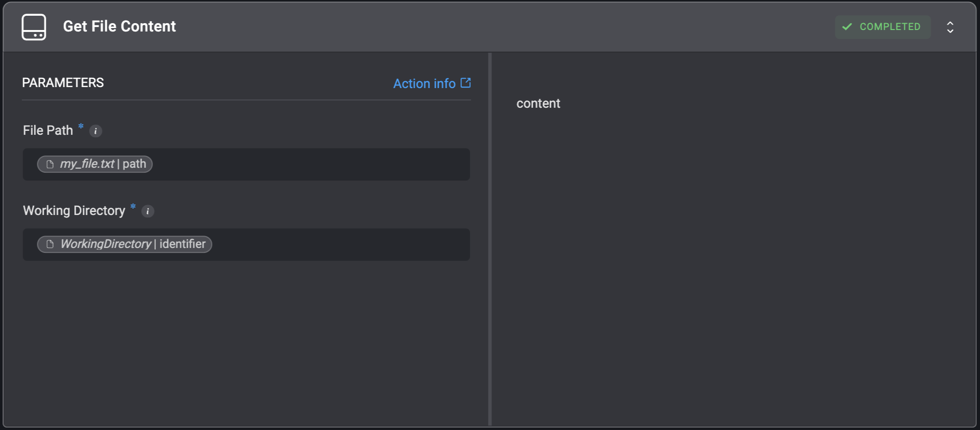This screenshot has height=430, width=980.
Task: Click the Working Directory field label
Action: point(74,211)
